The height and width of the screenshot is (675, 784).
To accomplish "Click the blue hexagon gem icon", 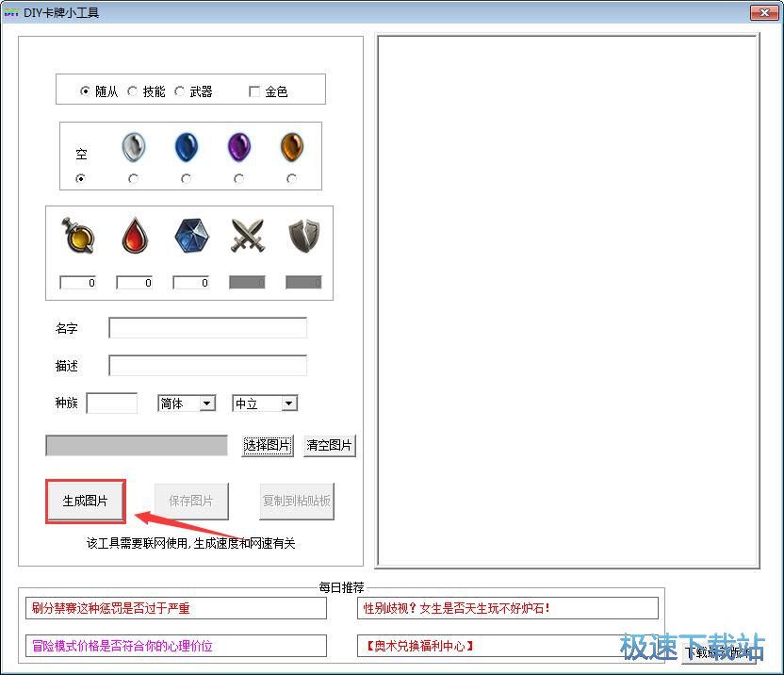I will 190,236.
